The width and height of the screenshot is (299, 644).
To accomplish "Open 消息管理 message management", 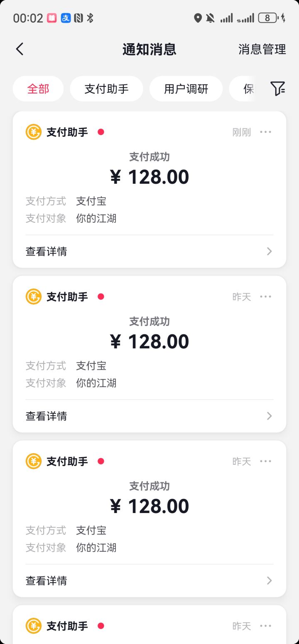I will click(x=262, y=49).
